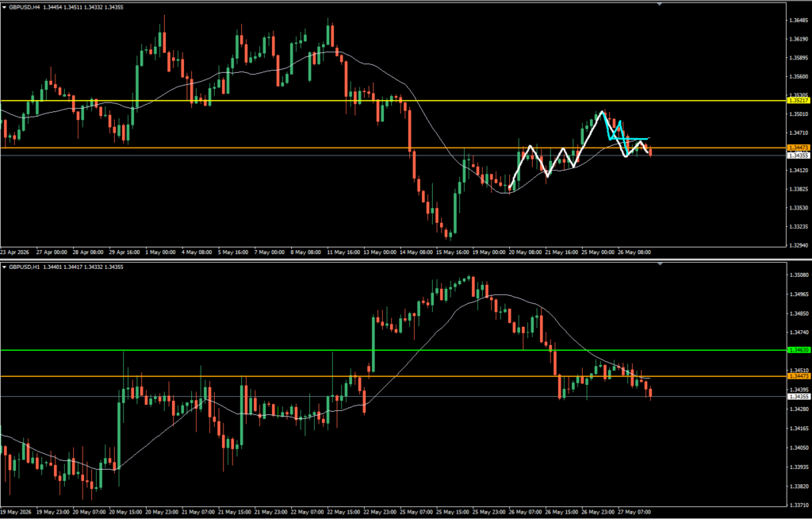Click the GBPUSD,H4 OHLC title text
This screenshot has width=812, height=519.
(x=66, y=7)
